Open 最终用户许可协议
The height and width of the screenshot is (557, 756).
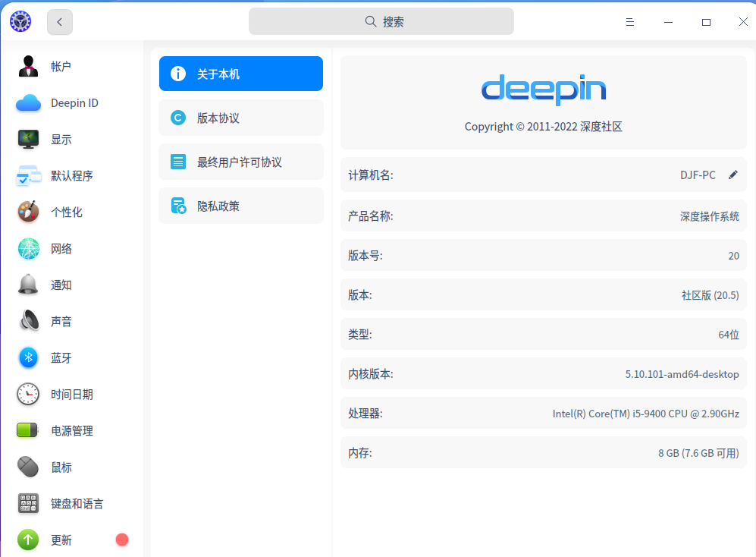[x=240, y=162]
